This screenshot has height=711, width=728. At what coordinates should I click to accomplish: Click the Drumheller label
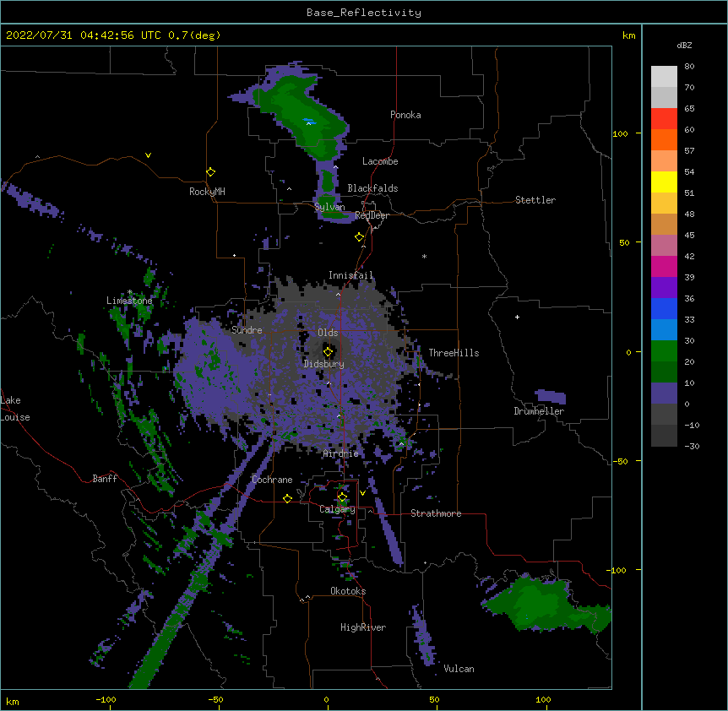click(x=539, y=411)
